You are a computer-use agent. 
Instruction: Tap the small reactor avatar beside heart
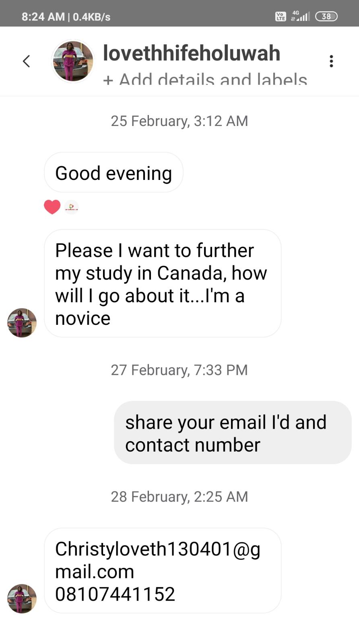(x=72, y=207)
